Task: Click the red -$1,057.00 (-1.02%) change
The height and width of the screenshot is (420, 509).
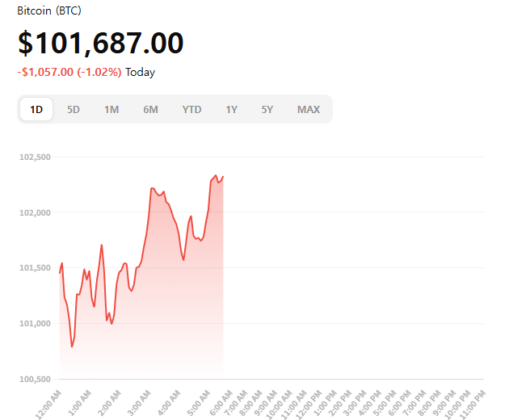Action: point(69,72)
